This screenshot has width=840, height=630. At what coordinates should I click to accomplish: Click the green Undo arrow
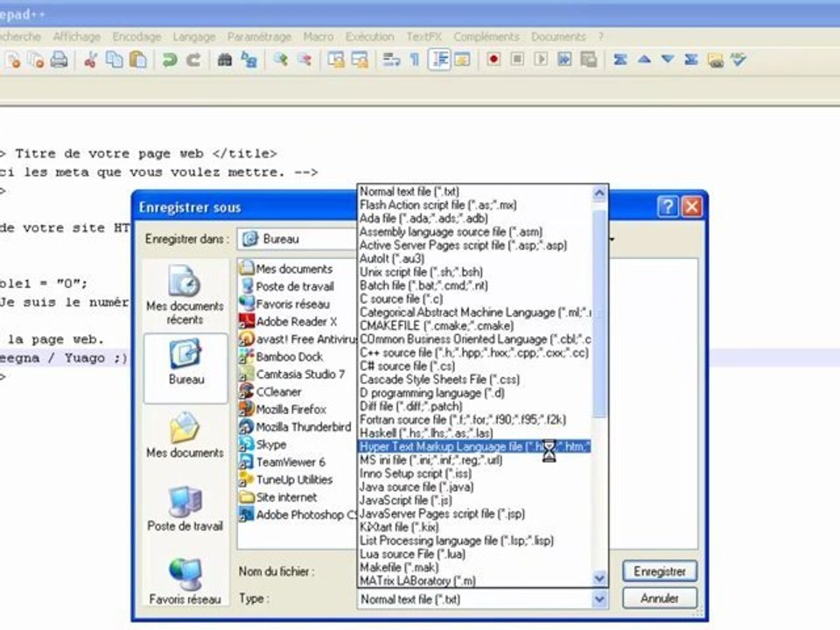(170, 59)
